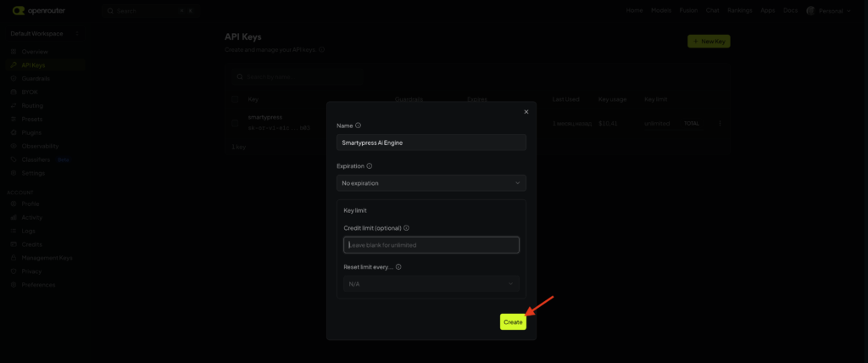Click the Routing sidebar icon
The image size is (868, 363).
coord(14,106)
